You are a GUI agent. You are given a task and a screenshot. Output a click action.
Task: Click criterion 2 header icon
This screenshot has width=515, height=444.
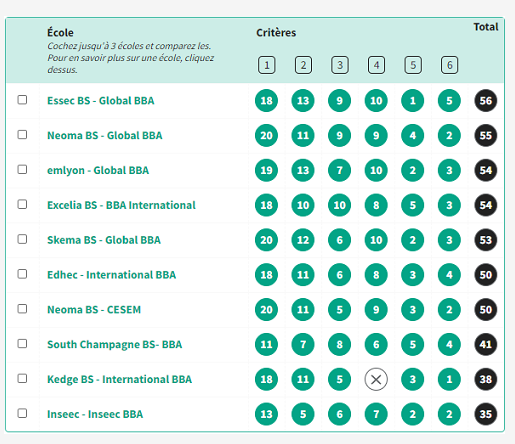303,65
